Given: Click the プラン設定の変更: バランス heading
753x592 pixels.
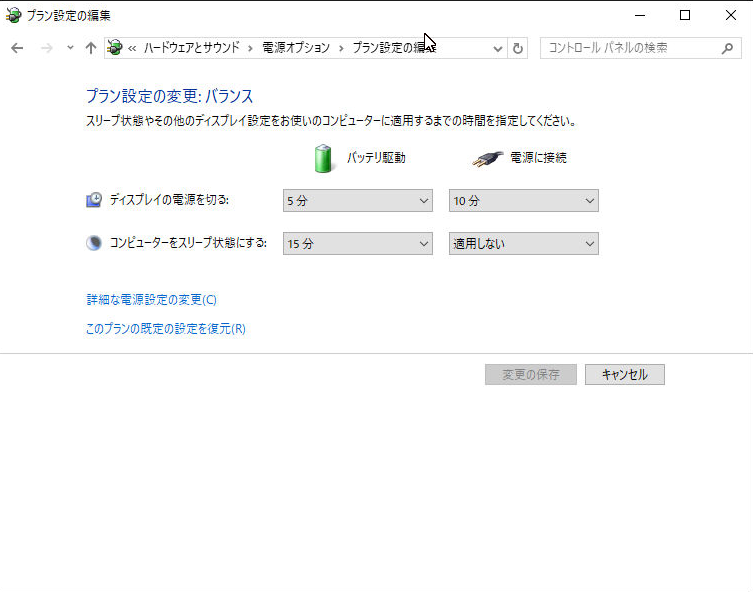Looking at the screenshot, I should tap(170, 96).
